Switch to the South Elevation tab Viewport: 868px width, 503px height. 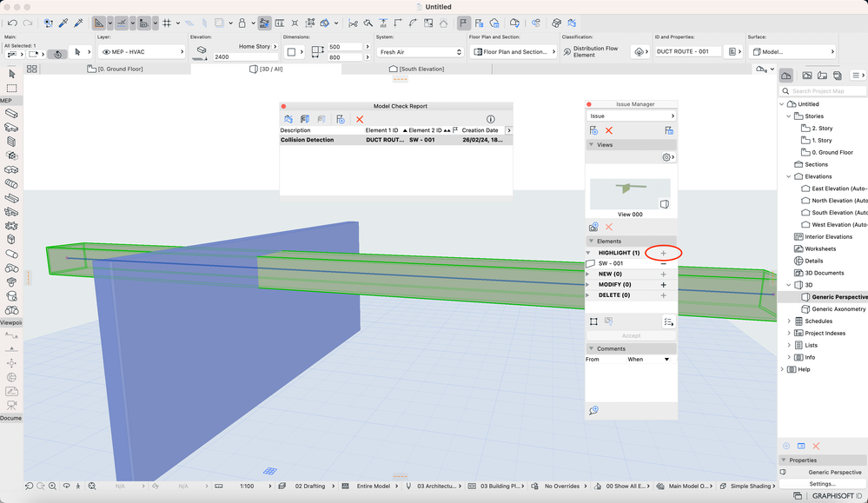(x=416, y=69)
